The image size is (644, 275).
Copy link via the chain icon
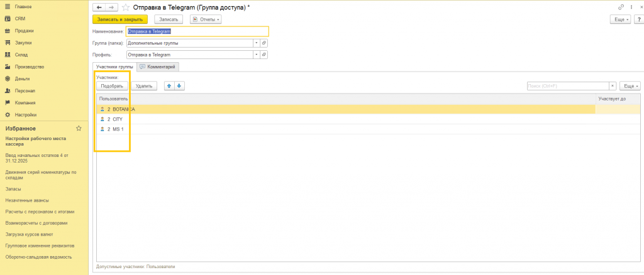(x=621, y=8)
